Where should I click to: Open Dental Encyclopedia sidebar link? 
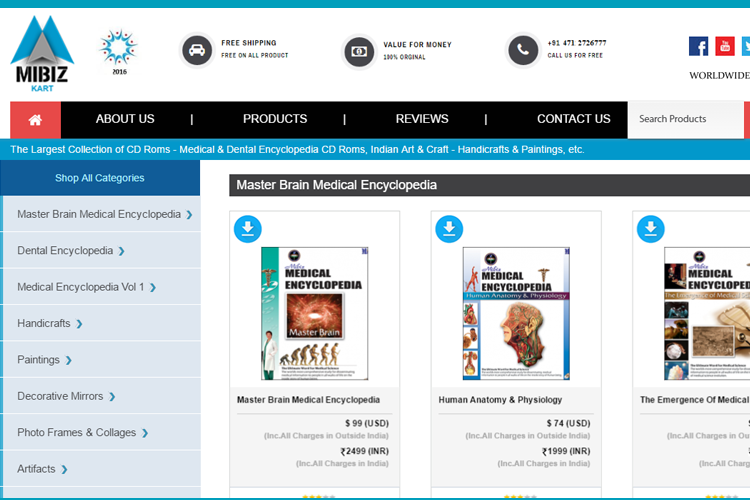[x=65, y=251]
